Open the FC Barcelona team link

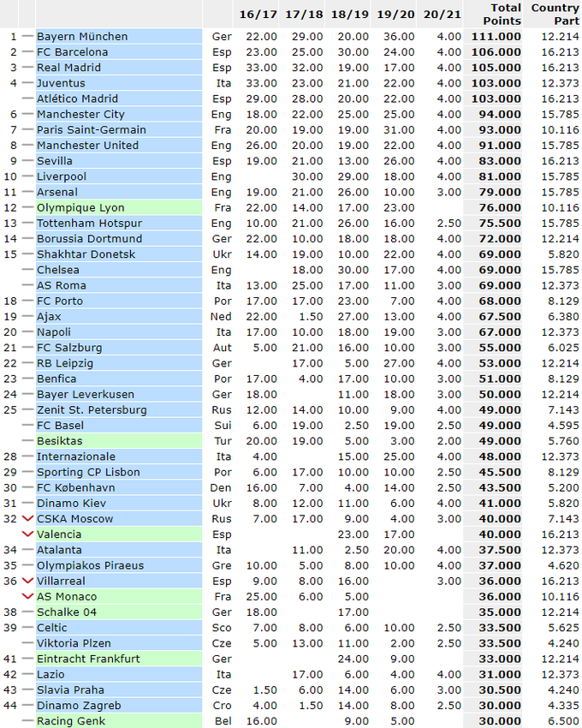72,52
